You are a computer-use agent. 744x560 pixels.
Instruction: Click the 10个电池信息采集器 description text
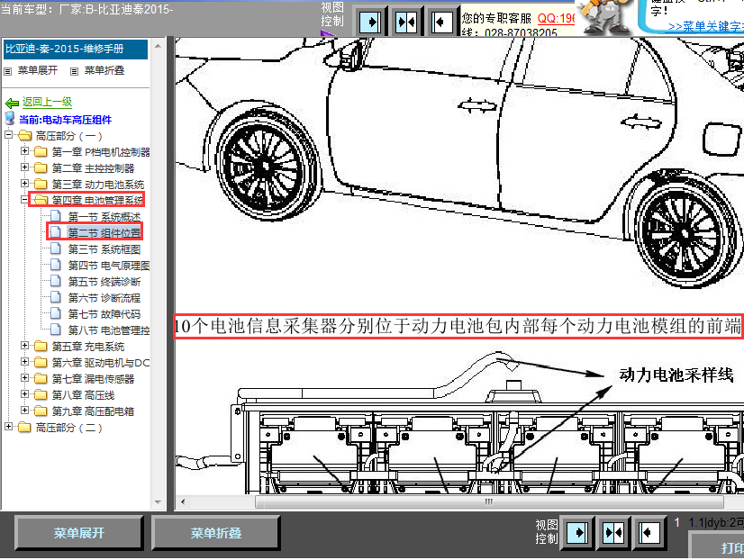pos(457,326)
